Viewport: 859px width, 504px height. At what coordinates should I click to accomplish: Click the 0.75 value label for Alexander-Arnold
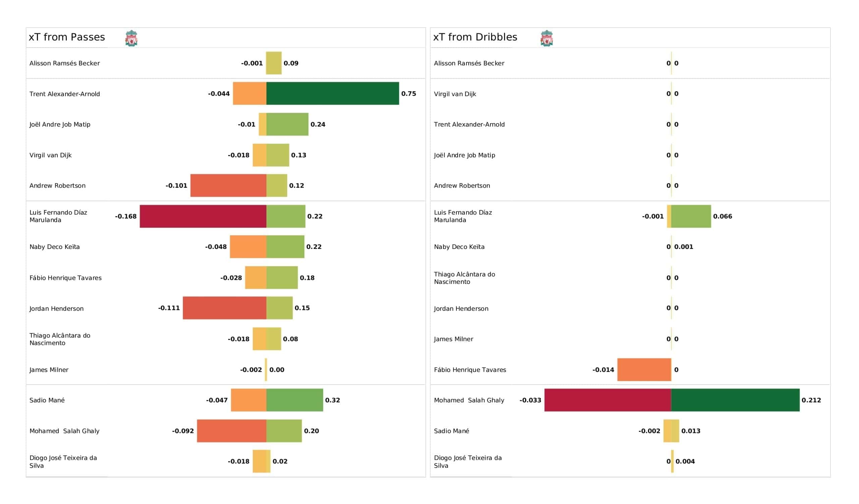(408, 93)
